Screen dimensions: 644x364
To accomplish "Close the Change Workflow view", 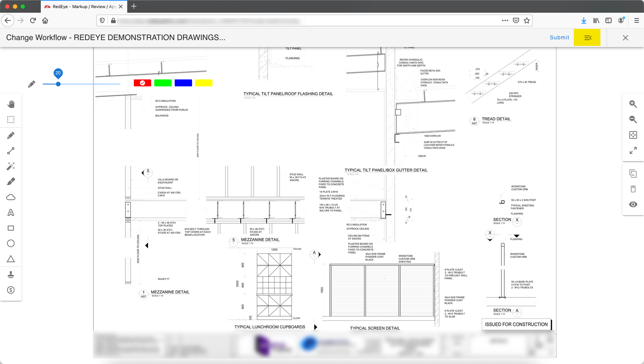I will pyautogui.click(x=625, y=38).
